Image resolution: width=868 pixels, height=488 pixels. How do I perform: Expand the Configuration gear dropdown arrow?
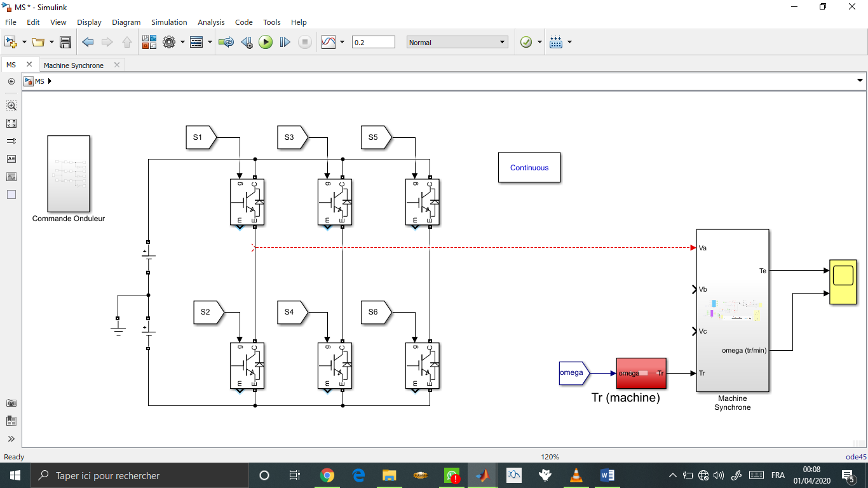coord(182,43)
